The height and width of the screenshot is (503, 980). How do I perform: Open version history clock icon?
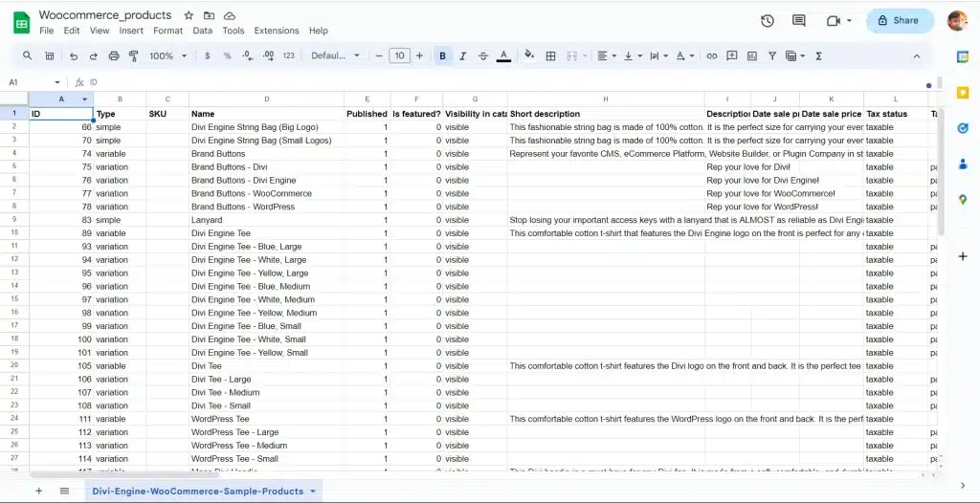(x=768, y=21)
